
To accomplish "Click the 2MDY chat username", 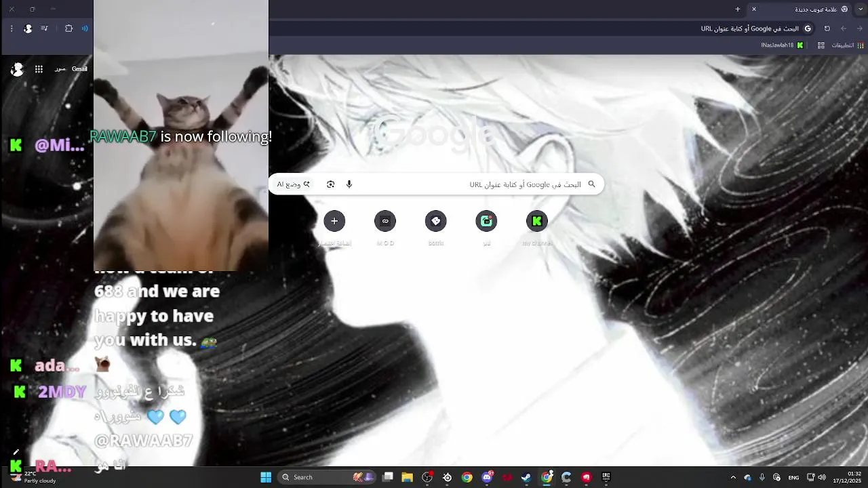I will click(62, 392).
